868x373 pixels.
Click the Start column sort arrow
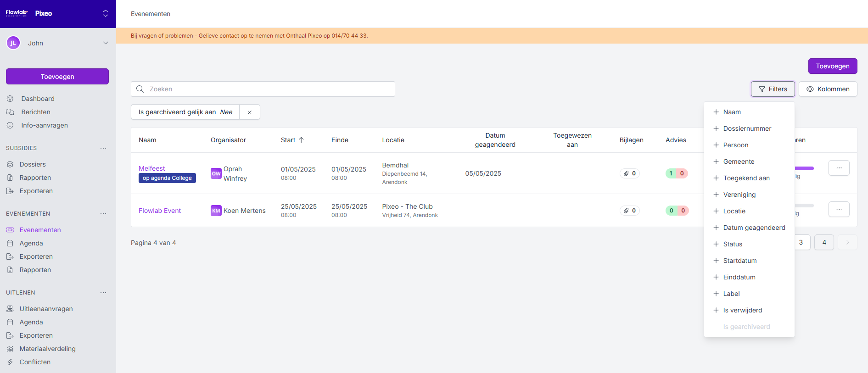[301, 140]
